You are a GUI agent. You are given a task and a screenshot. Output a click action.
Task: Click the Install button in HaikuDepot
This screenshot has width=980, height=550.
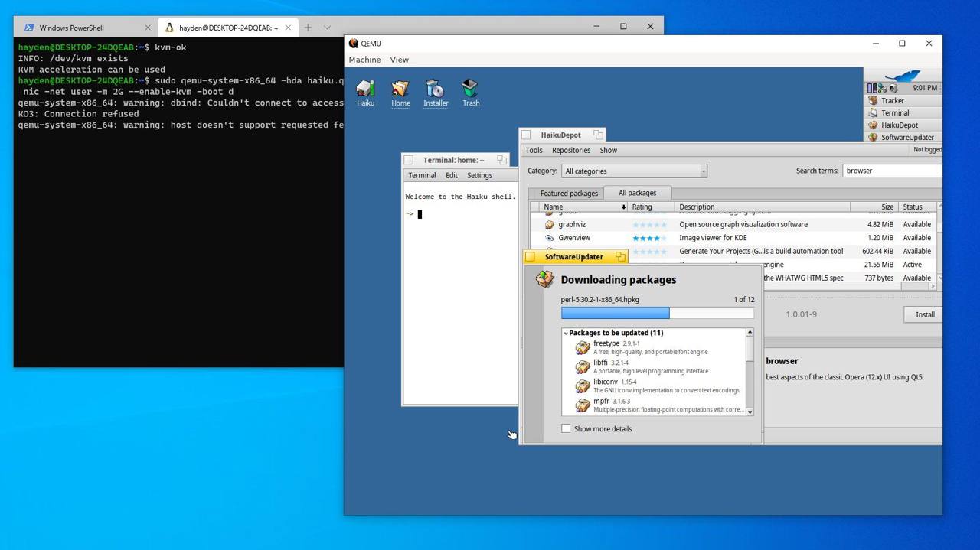tap(924, 314)
